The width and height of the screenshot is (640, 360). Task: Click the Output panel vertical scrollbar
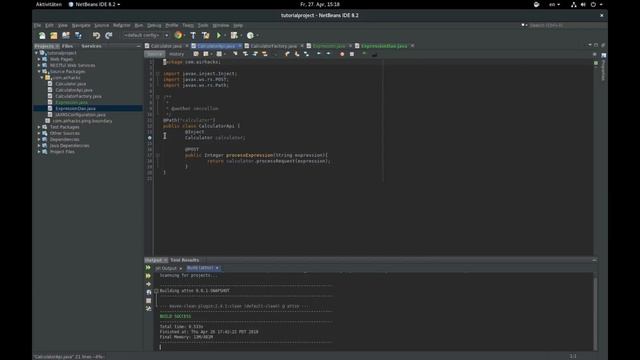point(595,312)
